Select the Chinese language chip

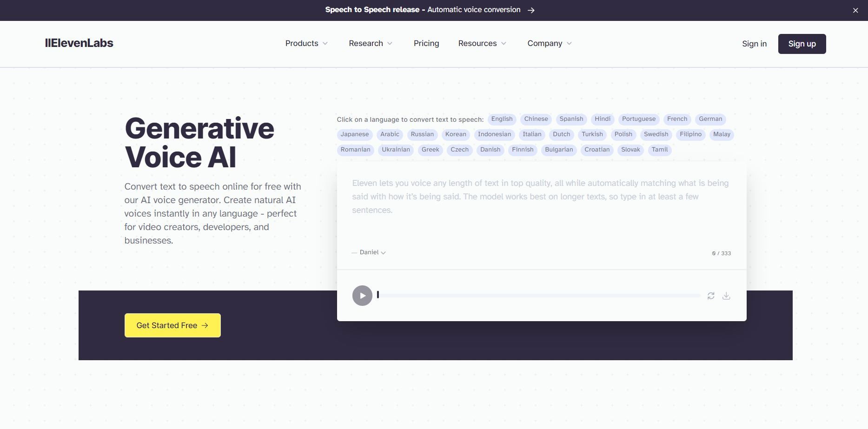[x=536, y=119]
